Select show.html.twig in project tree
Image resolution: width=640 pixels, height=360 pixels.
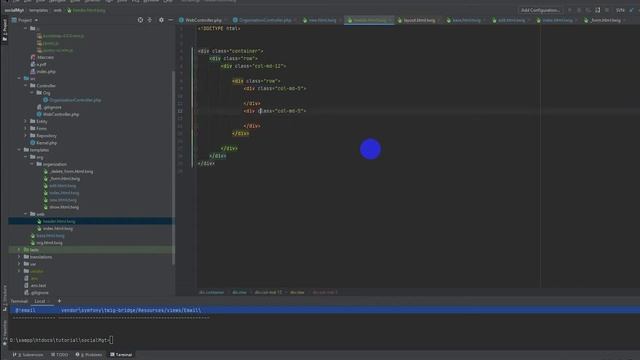(64, 207)
